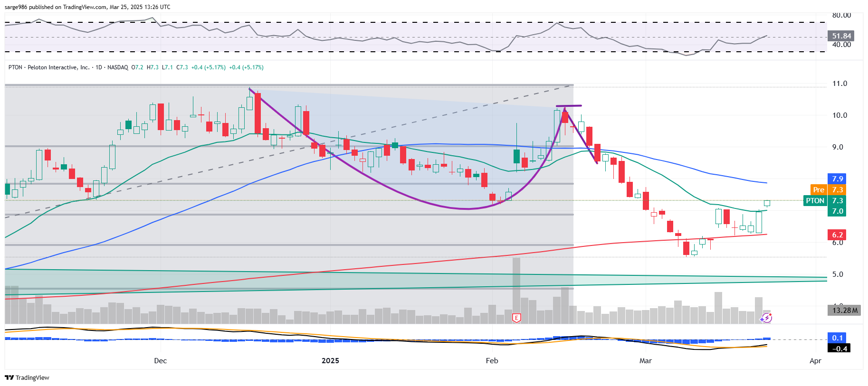
Task: Click the red 6.2 moving average label
Action: [x=838, y=235]
